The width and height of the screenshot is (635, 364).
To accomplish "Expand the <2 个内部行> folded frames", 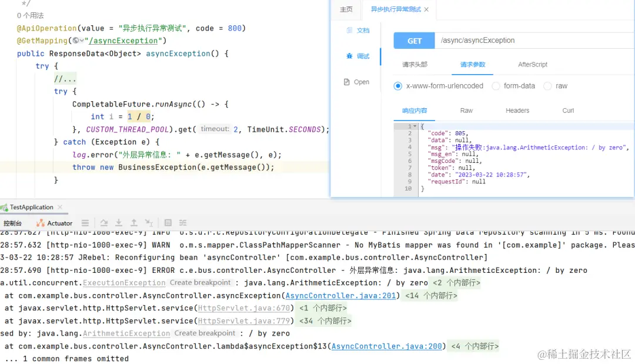I will [x=456, y=283].
